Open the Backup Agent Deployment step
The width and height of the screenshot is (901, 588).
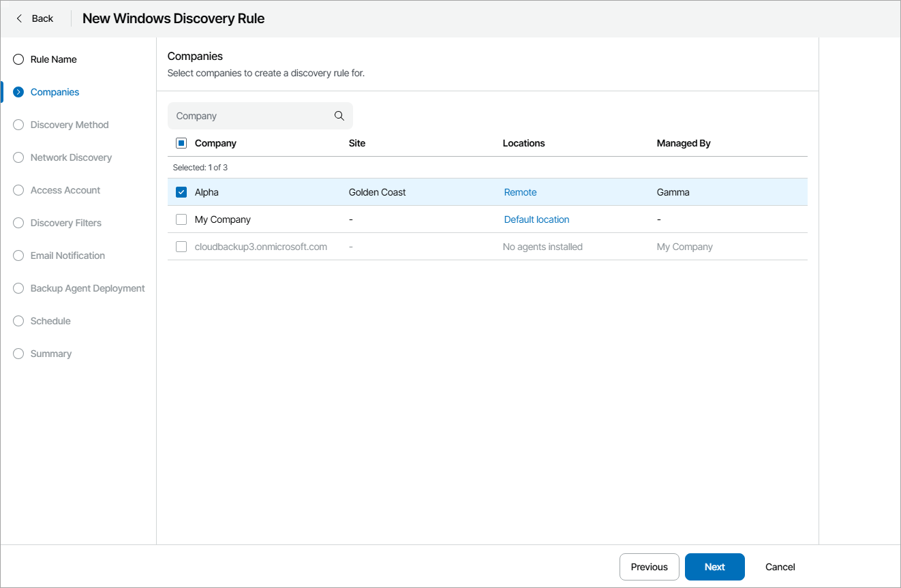pos(87,288)
